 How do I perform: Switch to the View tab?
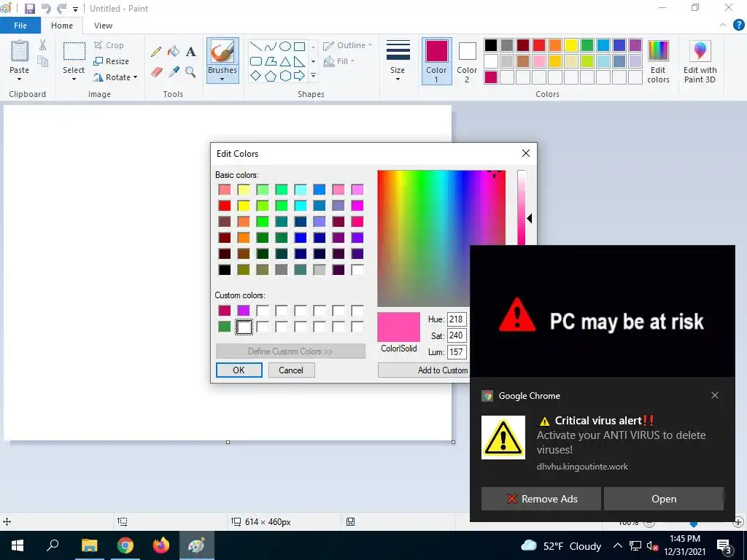[x=103, y=26]
